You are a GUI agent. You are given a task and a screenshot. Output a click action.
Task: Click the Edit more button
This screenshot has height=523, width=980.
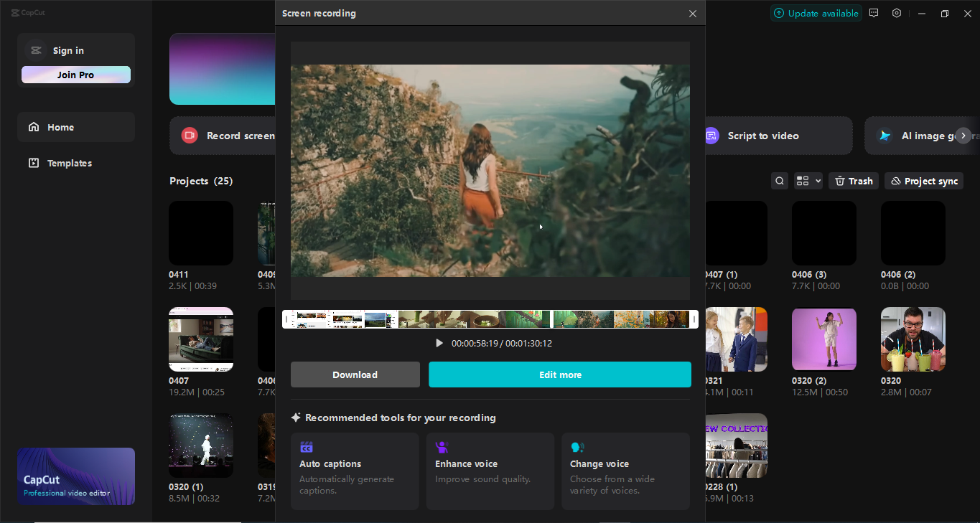point(560,374)
